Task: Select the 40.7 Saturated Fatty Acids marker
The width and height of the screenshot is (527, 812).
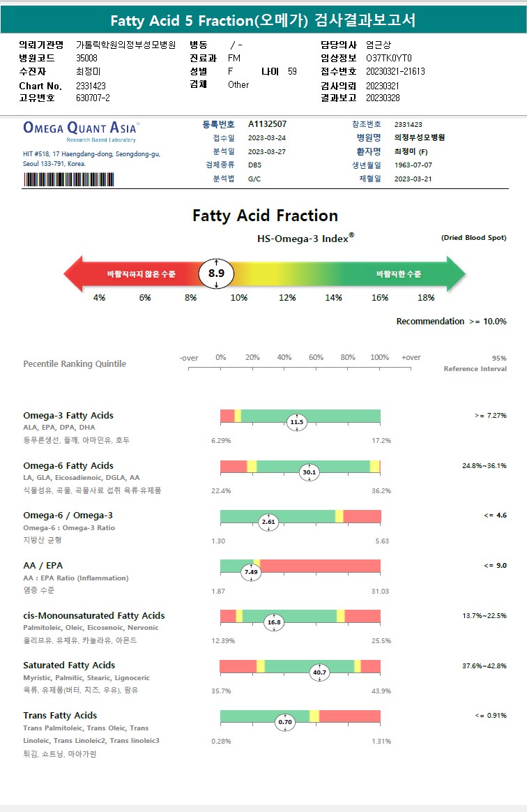Action: pyautogui.click(x=319, y=672)
